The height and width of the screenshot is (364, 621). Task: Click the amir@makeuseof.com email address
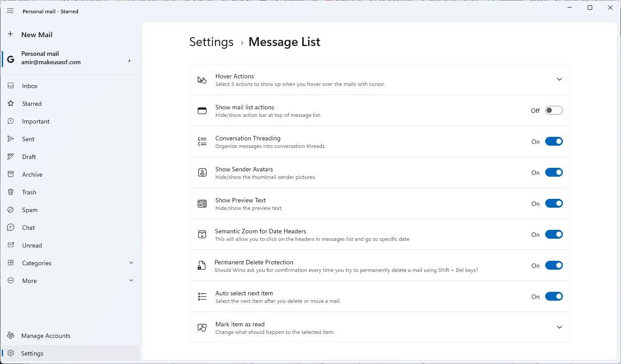pyautogui.click(x=51, y=62)
